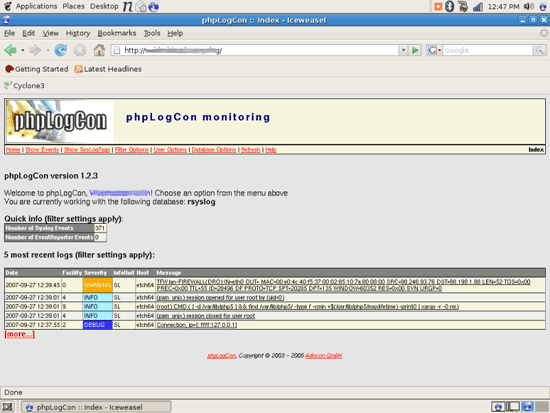Click the mail envelope launcher in top panel

(141, 6)
